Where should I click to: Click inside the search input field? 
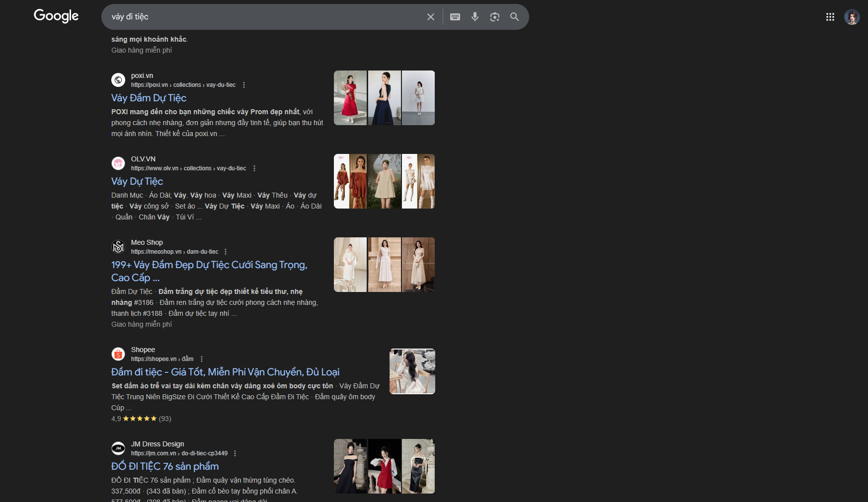[x=263, y=17]
